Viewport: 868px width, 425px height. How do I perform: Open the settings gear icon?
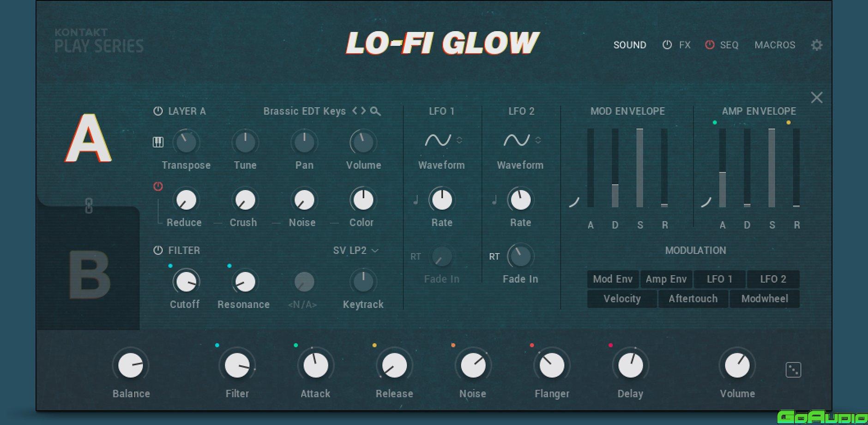(x=816, y=45)
